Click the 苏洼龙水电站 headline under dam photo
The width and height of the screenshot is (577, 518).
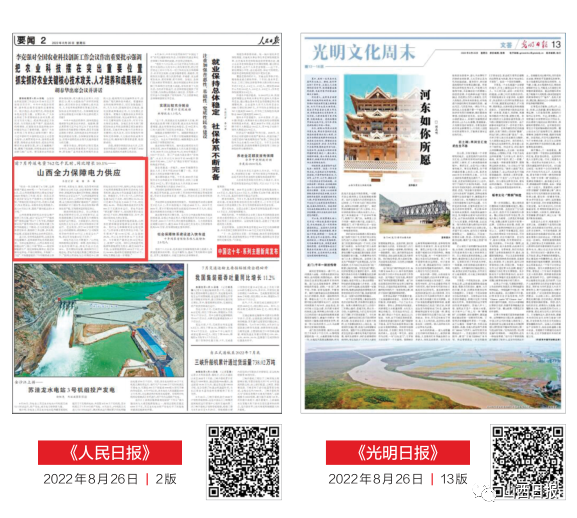(72, 390)
